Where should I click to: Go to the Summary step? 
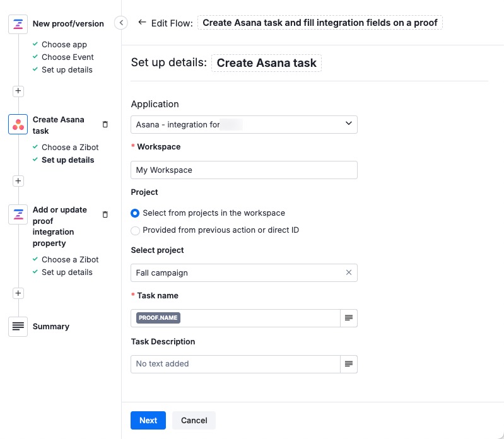[51, 327]
